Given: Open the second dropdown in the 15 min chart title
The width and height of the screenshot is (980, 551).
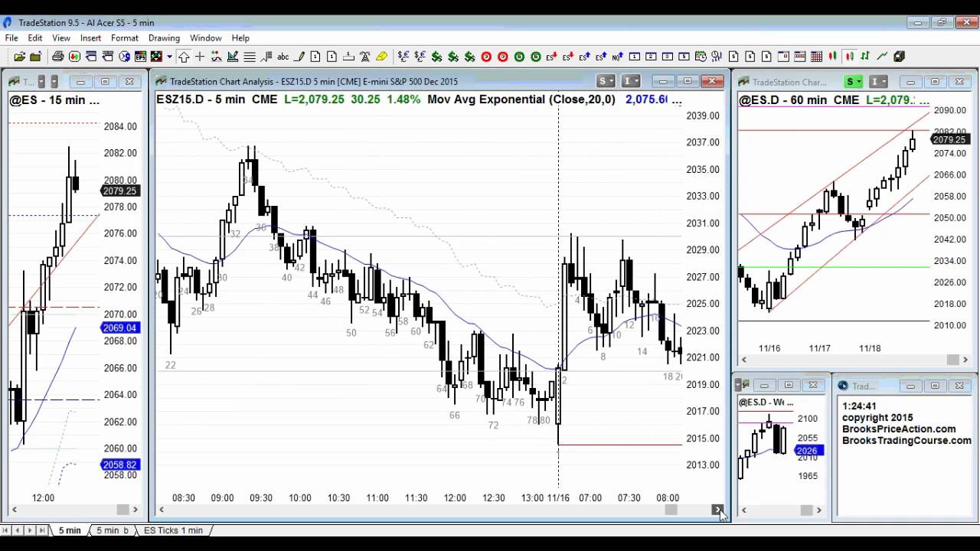Looking at the screenshot, I should tap(55, 81).
